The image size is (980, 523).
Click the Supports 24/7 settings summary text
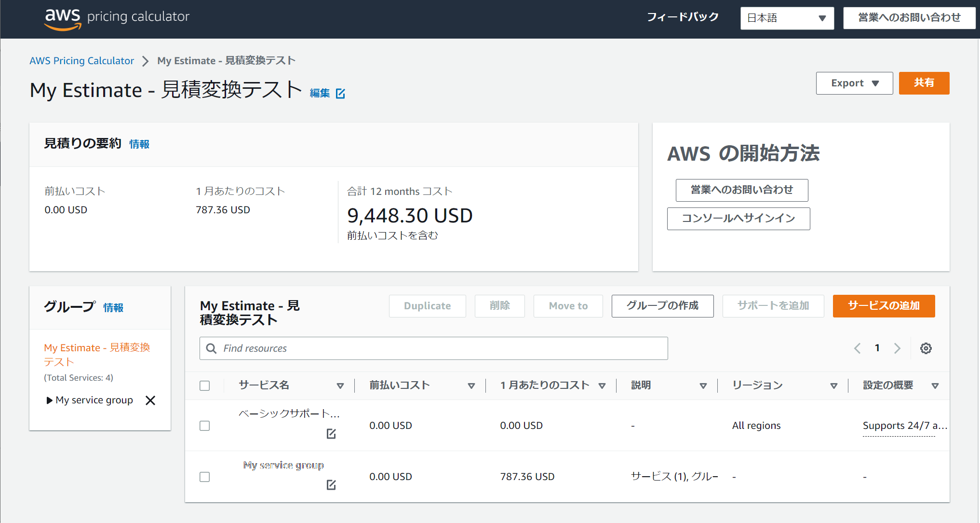tap(905, 426)
